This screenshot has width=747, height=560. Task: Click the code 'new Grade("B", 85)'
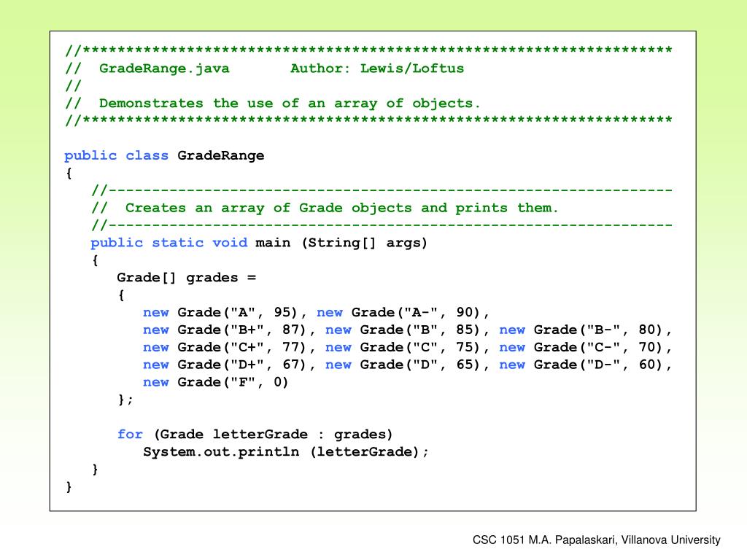coord(403,330)
